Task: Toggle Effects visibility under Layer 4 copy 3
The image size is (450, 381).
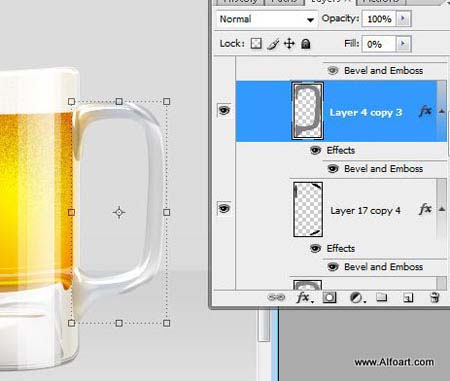Action: (315, 150)
